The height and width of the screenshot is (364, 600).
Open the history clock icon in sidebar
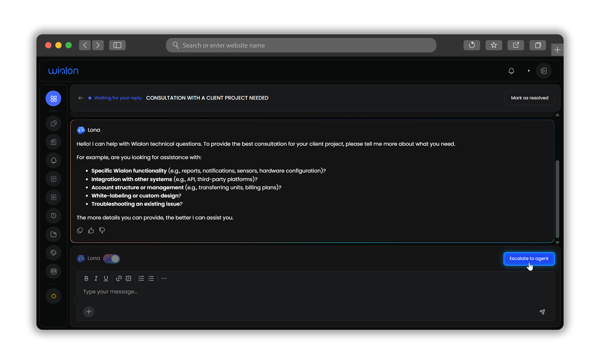[53, 216]
